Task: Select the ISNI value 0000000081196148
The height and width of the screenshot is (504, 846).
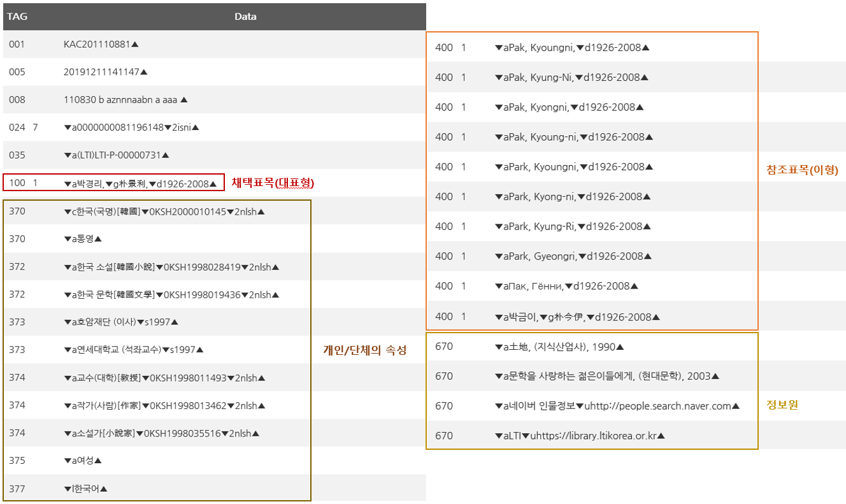Action: point(132,127)
